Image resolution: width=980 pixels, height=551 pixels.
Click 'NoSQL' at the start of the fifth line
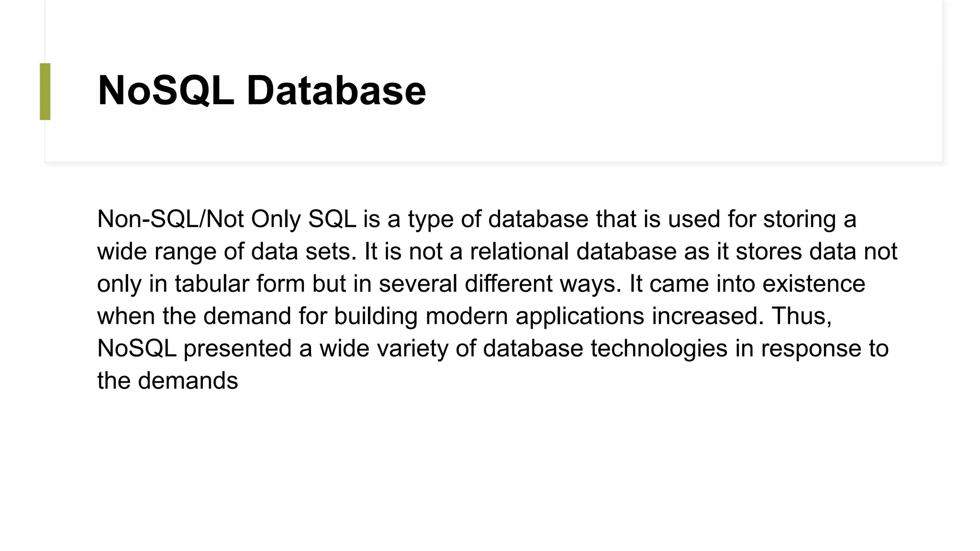click(137, 349)
